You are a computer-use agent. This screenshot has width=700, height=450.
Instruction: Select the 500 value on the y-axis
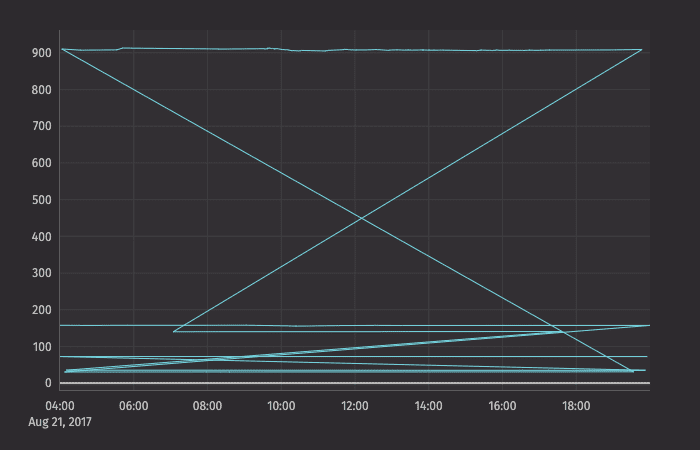(41, 200)
